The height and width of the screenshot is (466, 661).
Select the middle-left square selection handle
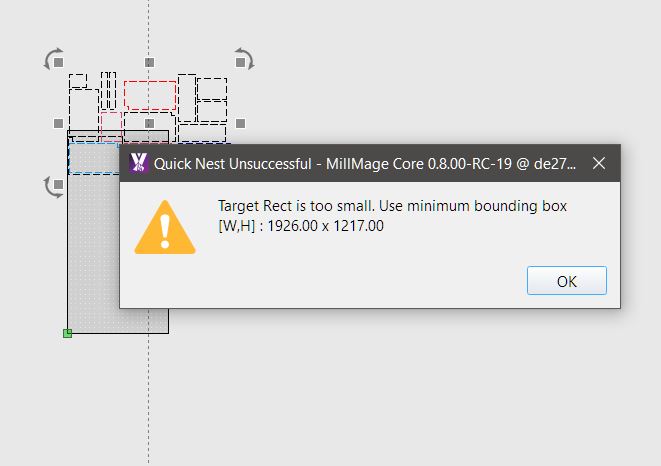(59, 123)
